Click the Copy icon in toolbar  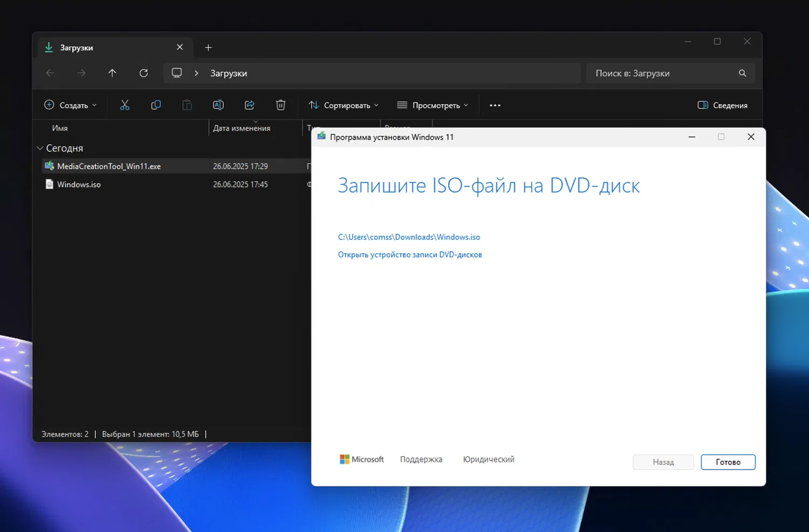point(156,105)
